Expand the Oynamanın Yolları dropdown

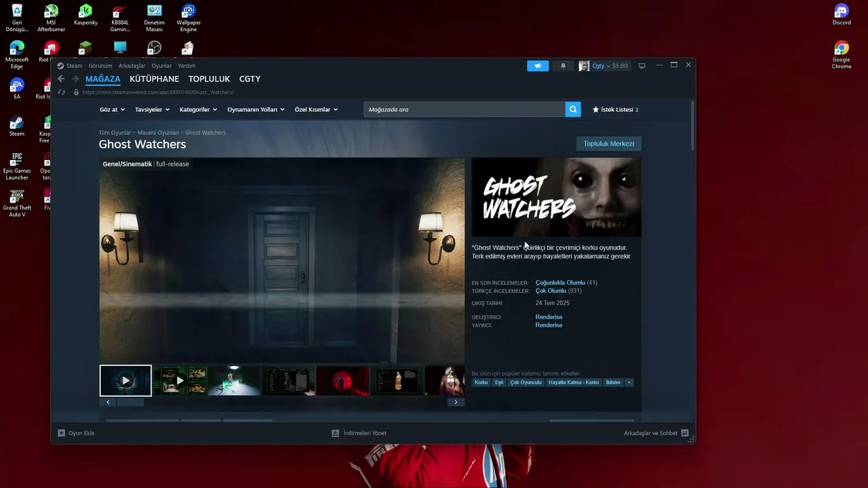(256, 109)
